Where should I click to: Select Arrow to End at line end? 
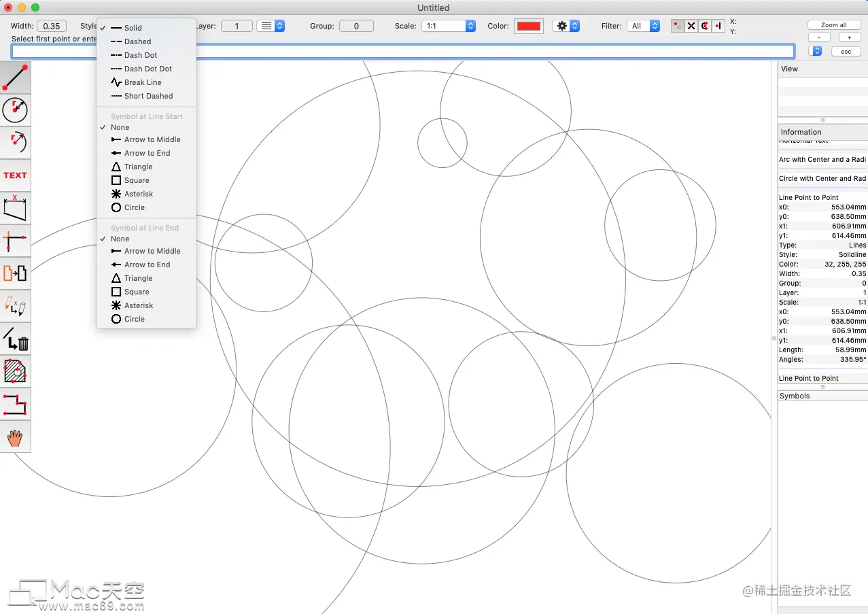pos(146,265)
